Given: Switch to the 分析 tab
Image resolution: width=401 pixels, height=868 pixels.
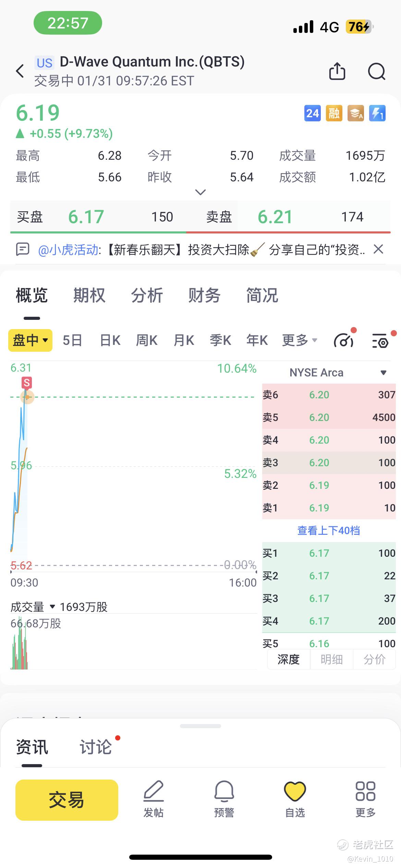Looking at the screenshot, I should pyautogui.click(x=147, y=295).
